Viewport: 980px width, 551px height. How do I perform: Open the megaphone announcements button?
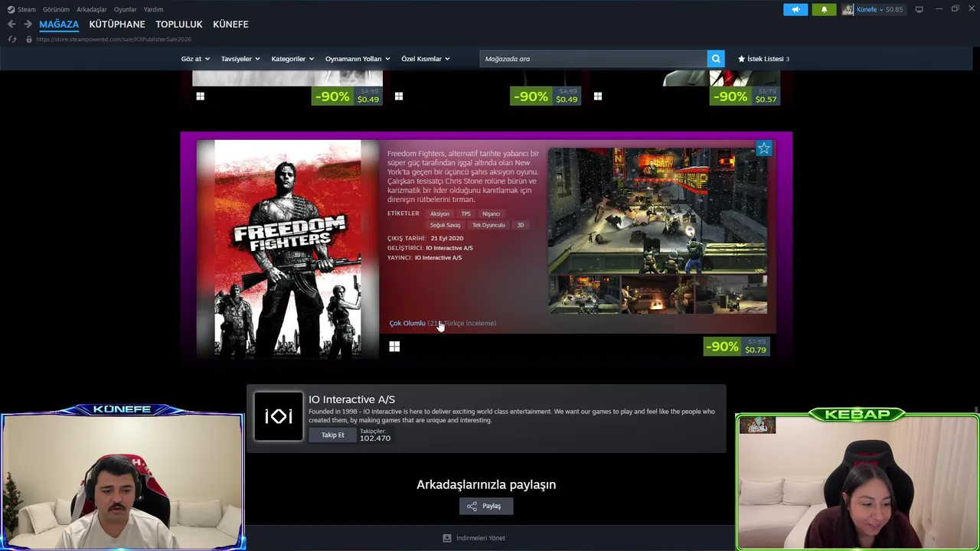[795, 9]
